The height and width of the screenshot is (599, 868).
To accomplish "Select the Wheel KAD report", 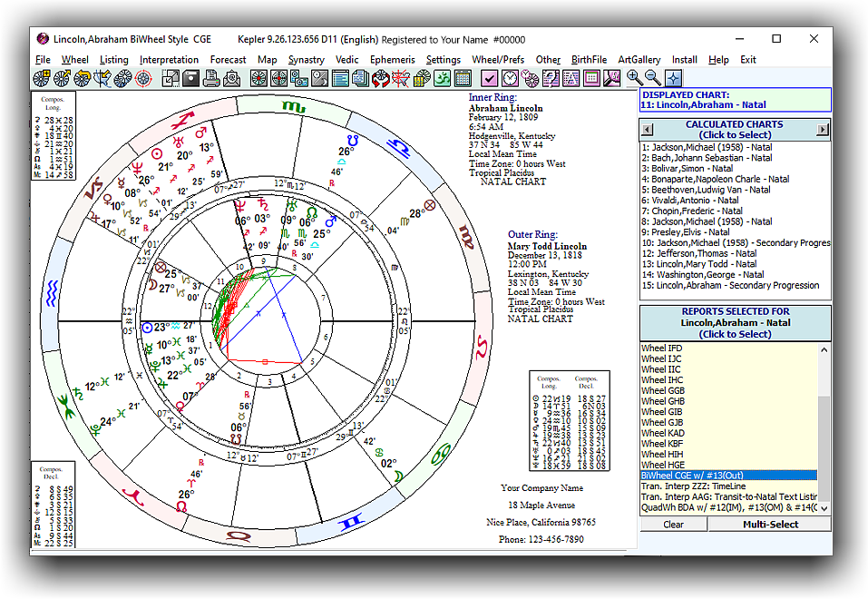I will [x=663, y=433].
